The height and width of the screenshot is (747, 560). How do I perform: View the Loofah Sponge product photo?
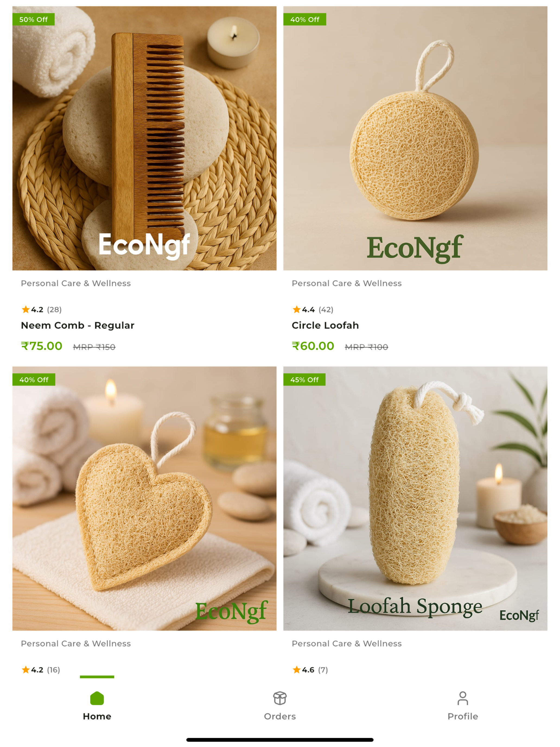point(415,498)
